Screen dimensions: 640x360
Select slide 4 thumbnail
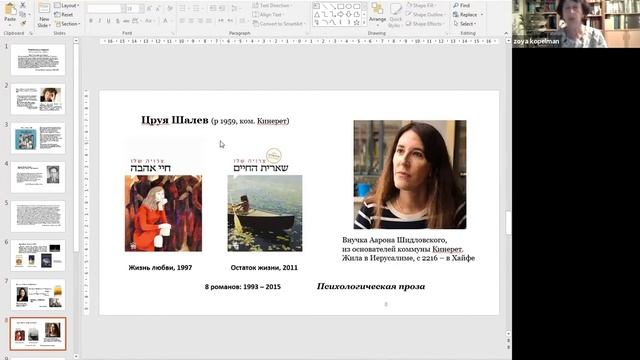[38, 177]
